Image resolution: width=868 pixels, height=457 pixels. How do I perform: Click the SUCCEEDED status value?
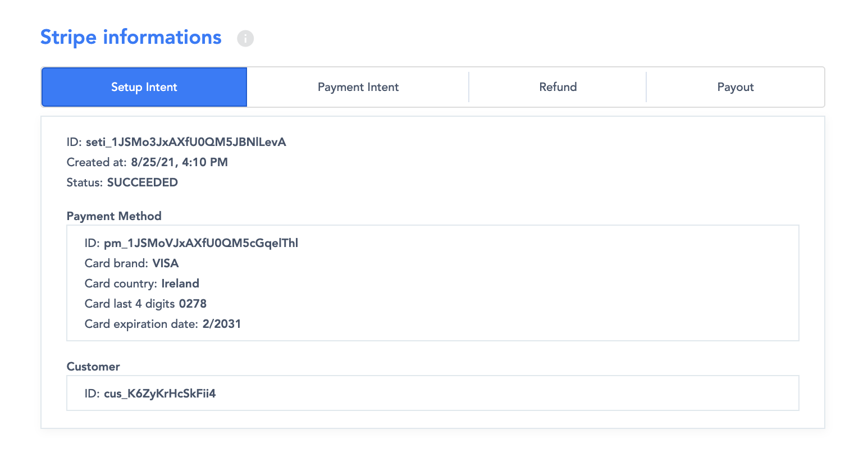[143, 182]
